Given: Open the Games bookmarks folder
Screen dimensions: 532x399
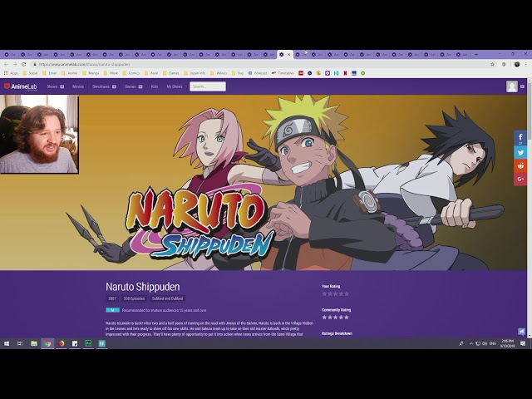Looking at the screenshot, I should 171,73.
